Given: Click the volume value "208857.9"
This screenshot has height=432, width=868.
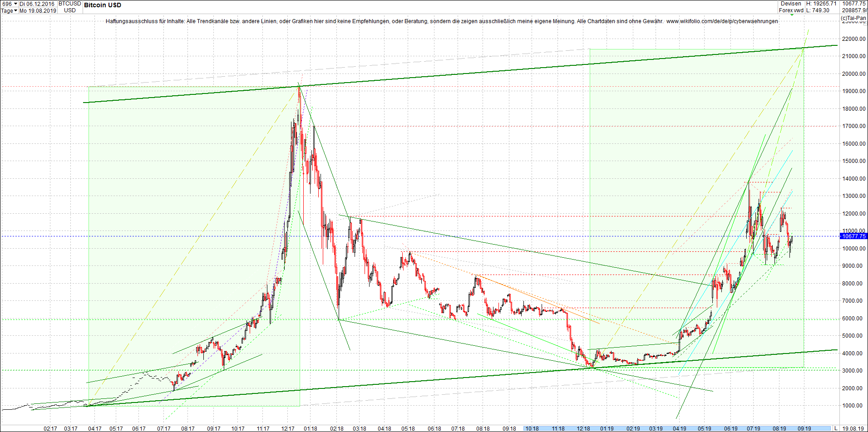Looking at the screenshot, I should 855,10.
